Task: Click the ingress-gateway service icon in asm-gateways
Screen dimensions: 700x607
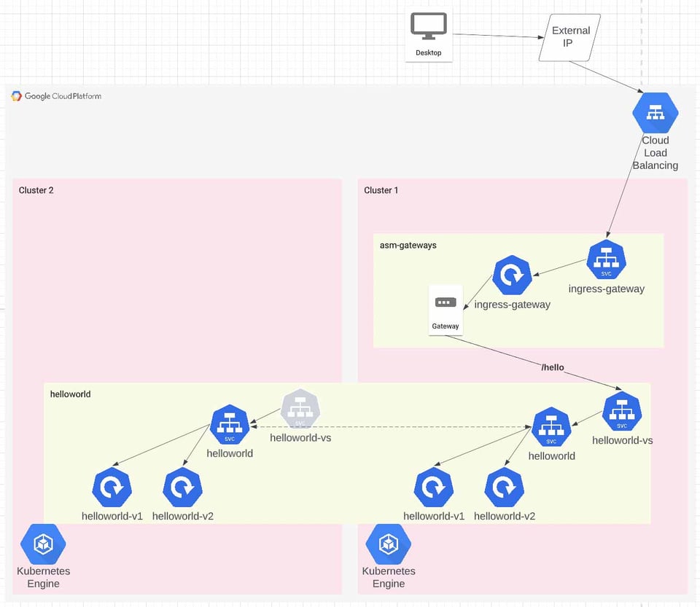Action: [x=606, y=259]
